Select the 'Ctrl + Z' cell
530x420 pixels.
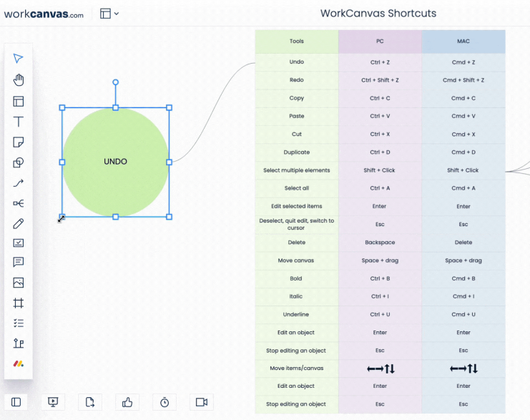coord(380,62)
